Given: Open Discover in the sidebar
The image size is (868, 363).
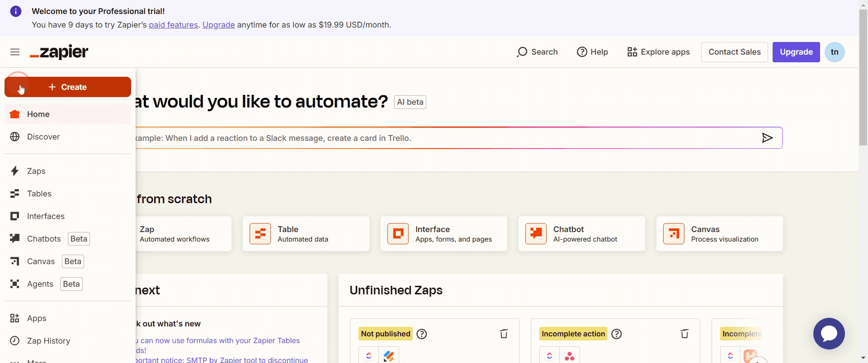Looking at the screenshot, I should pos(68,137).
